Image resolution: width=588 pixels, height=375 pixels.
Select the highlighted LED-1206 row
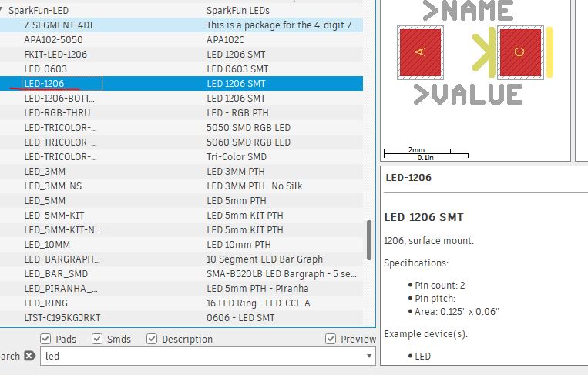tap(182, 83)
